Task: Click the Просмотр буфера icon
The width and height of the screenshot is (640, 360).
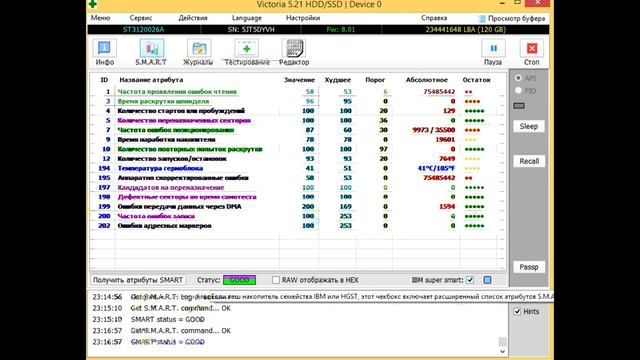Action: point(482,18)
